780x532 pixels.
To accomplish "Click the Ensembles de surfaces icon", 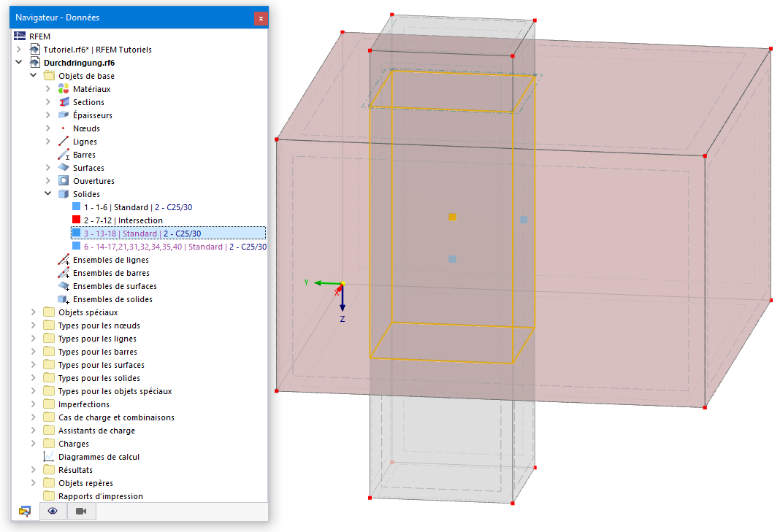I will coord(64,286).
